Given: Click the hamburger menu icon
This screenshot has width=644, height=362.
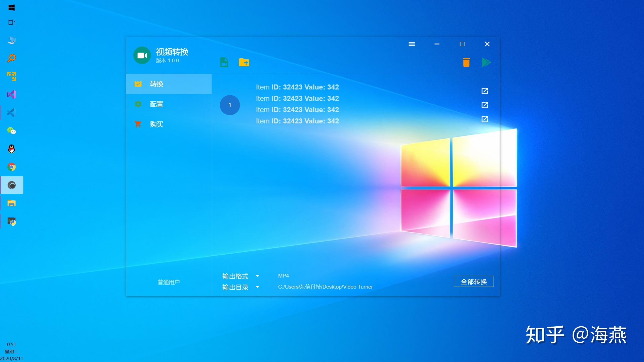Looking at the screenshot, I should (411, 44).
